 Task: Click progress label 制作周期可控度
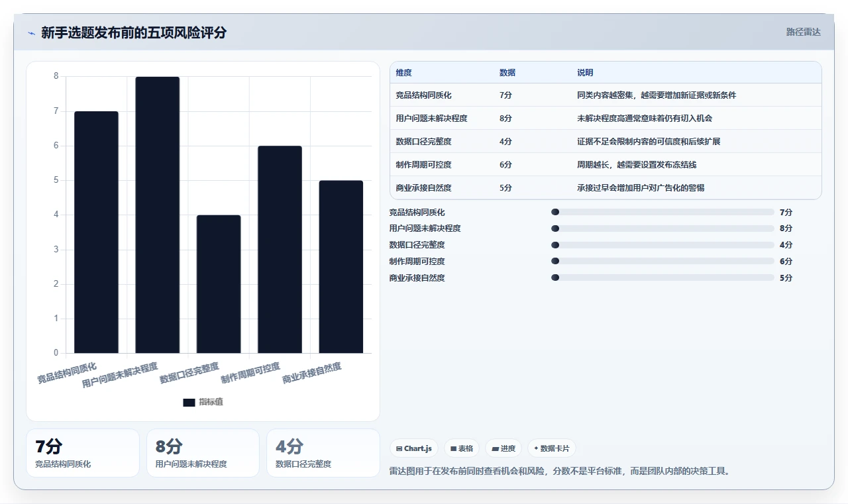coord(417,262)
